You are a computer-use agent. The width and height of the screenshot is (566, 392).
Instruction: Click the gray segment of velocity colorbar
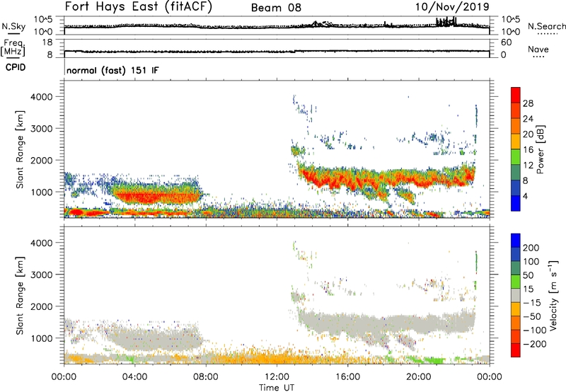tap(516, 296)
